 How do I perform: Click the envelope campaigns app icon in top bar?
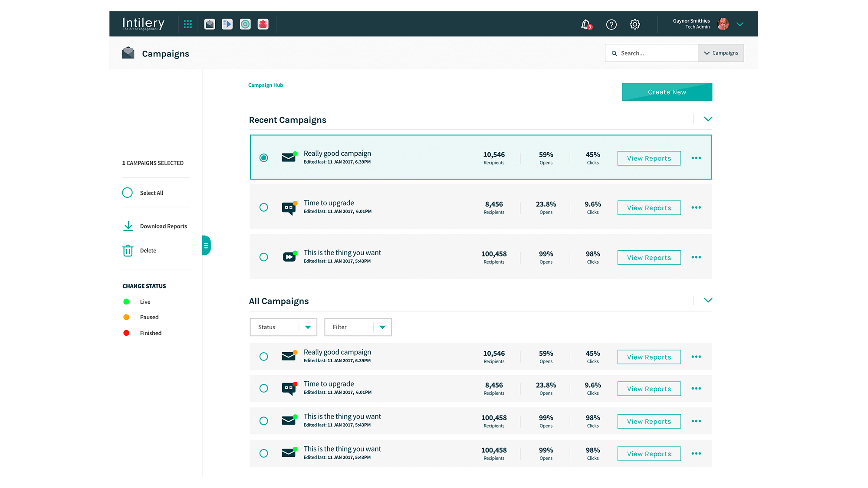tap(210, 24)
